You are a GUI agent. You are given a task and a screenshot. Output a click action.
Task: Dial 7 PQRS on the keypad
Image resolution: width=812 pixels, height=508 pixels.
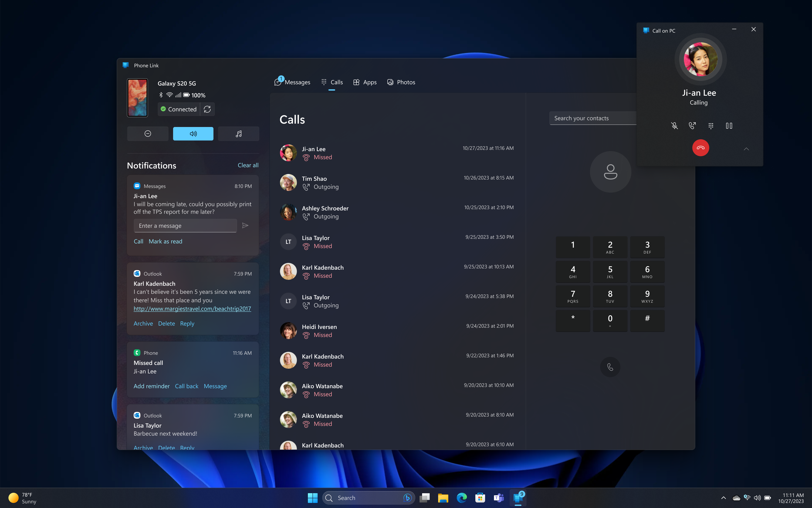[573, 296]
